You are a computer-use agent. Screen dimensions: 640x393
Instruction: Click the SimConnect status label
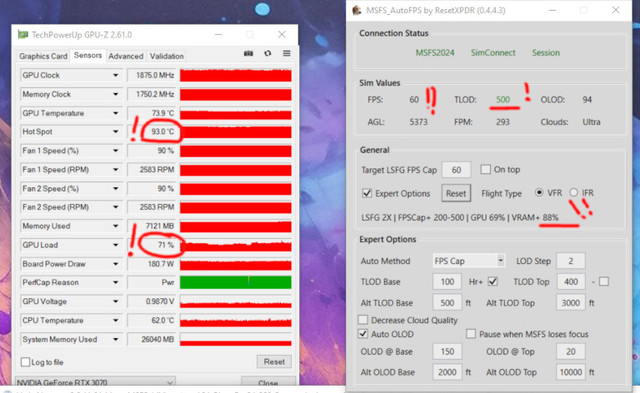(493, 53)
